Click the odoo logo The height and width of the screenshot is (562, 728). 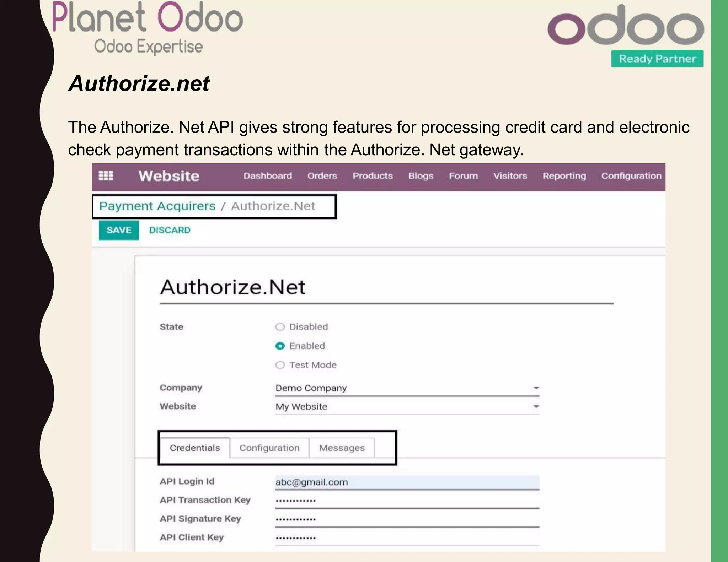[x=626, y=25]
